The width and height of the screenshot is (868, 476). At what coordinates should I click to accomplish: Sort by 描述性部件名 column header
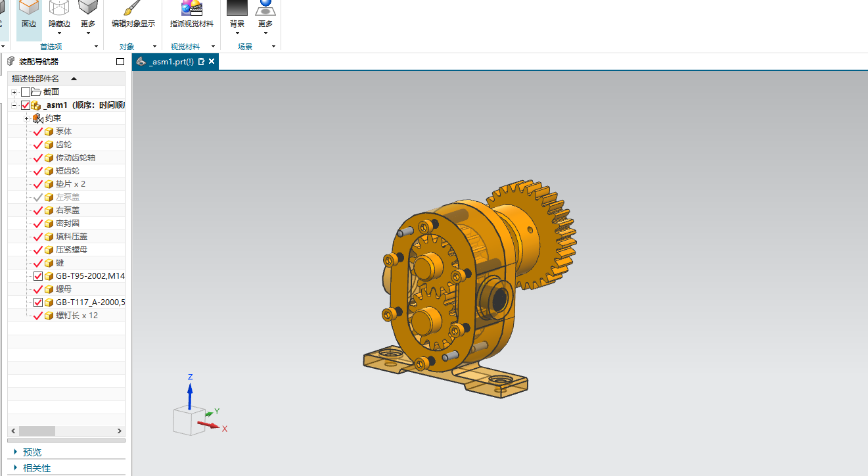[66, 79]
